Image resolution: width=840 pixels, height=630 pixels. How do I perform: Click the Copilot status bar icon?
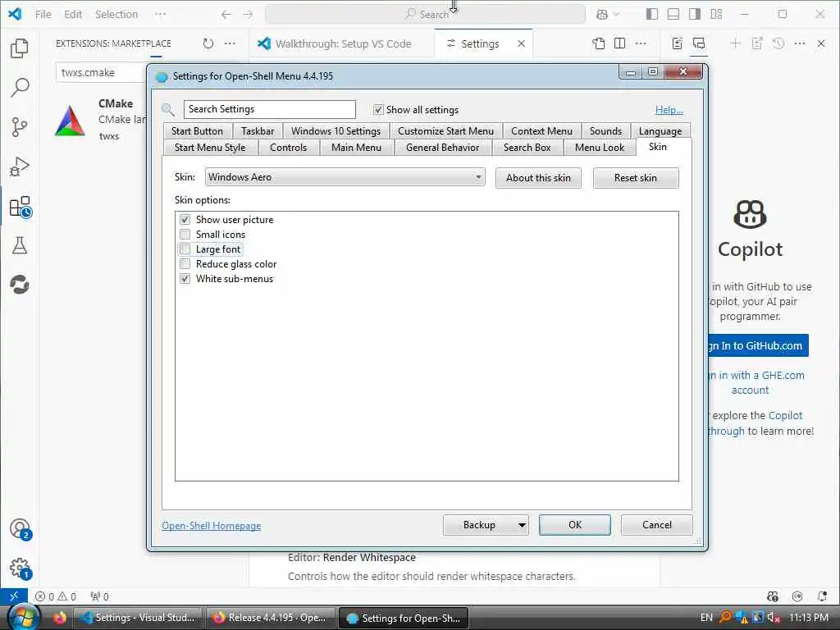click(x=773, y=596)
